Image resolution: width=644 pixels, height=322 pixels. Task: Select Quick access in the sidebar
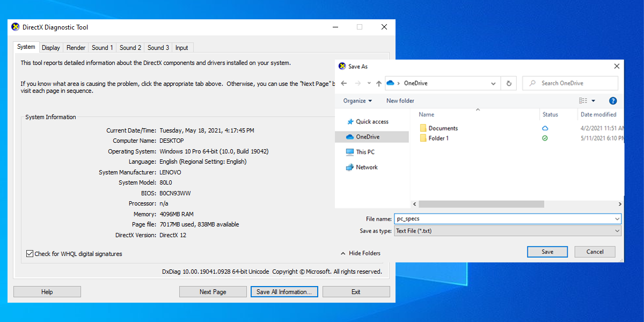369,121
